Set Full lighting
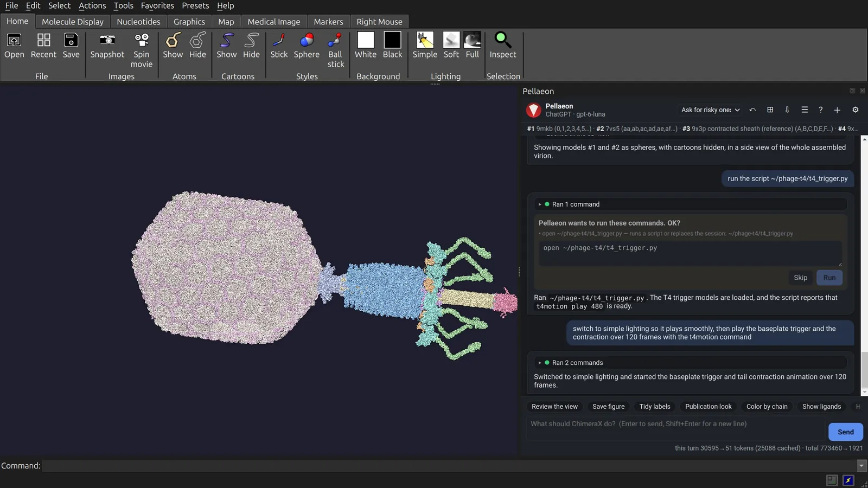 pos(473,46)
